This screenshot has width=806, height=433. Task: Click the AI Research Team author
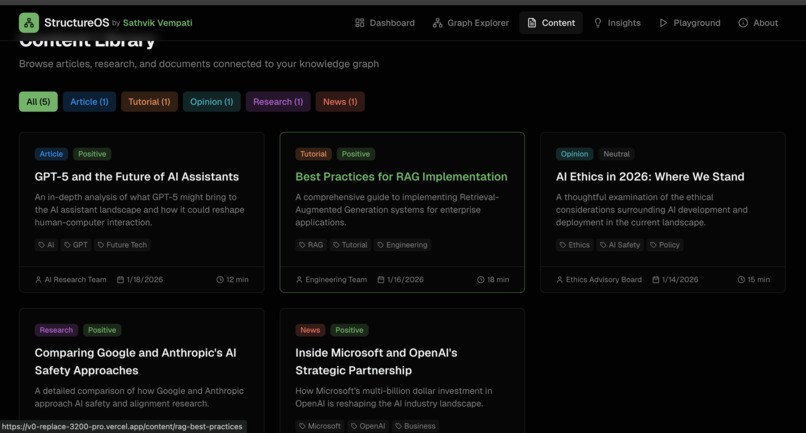tap(70, 280)
